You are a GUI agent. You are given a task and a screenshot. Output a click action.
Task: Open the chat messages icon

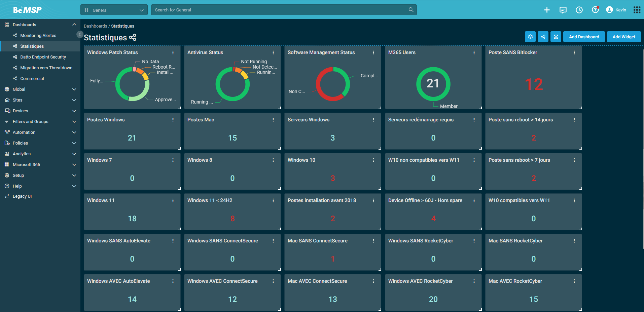(x=563, y=10)
